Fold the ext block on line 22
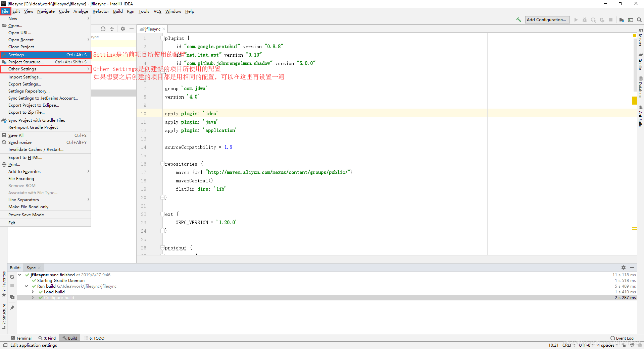Screen dimensions: 644x349 pos(162,214)
